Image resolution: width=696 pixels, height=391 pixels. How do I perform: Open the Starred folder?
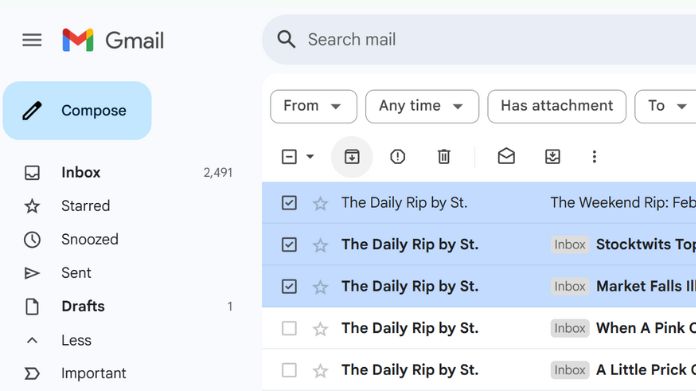tap(85, 206)
